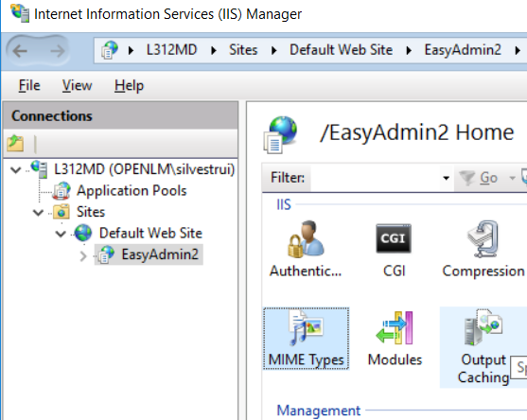Select Application Pools tree label

pos(132,190)
